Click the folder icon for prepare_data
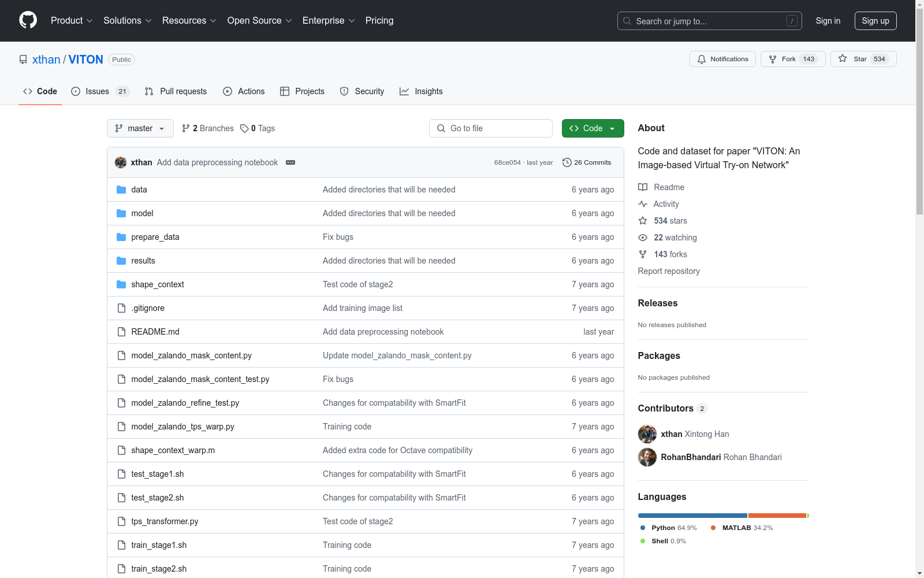 click(x=121, y=237)
